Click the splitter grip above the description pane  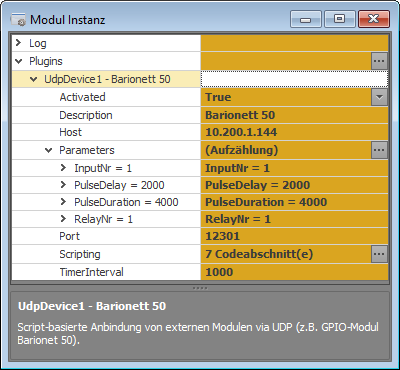(200, 288)
